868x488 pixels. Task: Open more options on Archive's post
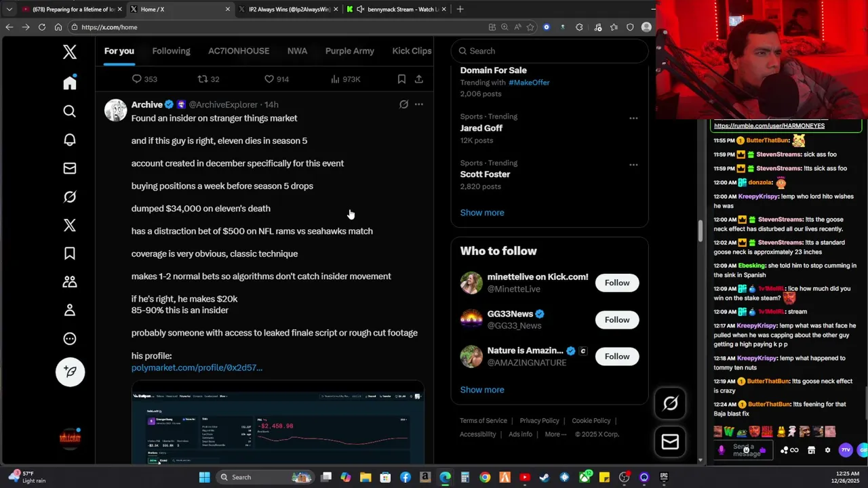(x=419, y=104)
